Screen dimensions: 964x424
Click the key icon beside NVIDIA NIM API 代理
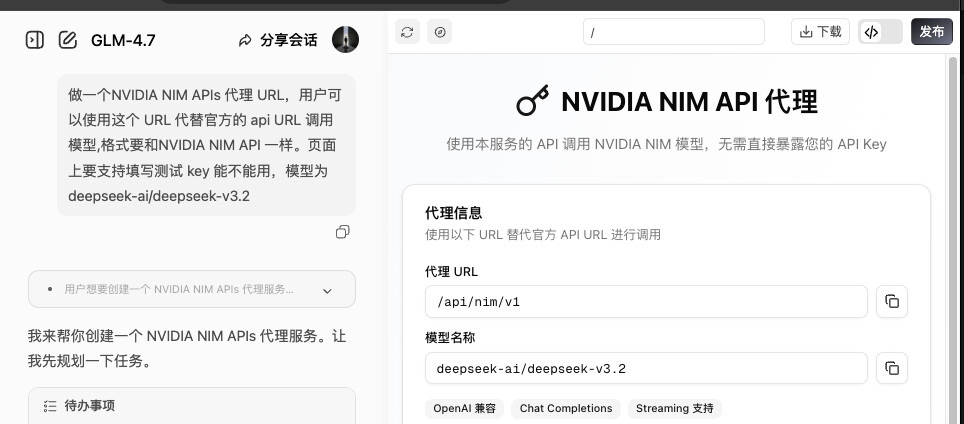pos(532,101)
